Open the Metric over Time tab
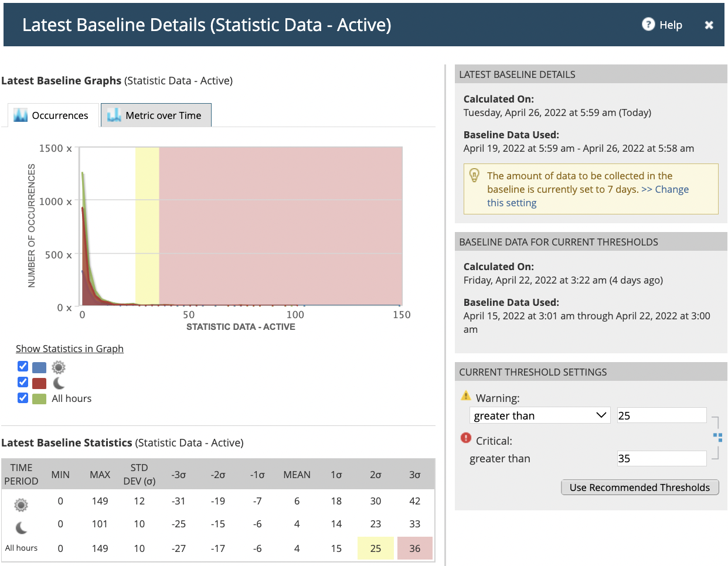 pos(156,115)
